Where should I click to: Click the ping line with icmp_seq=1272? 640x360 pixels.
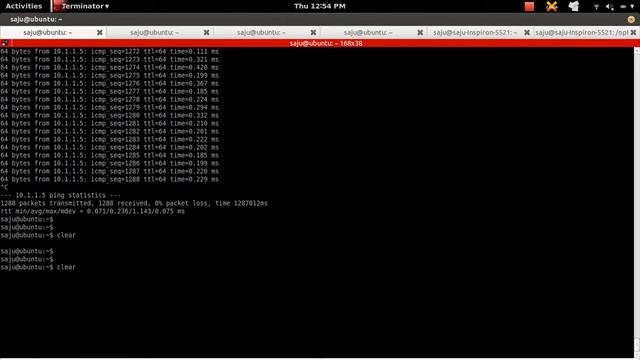click(x=109, y=51)
